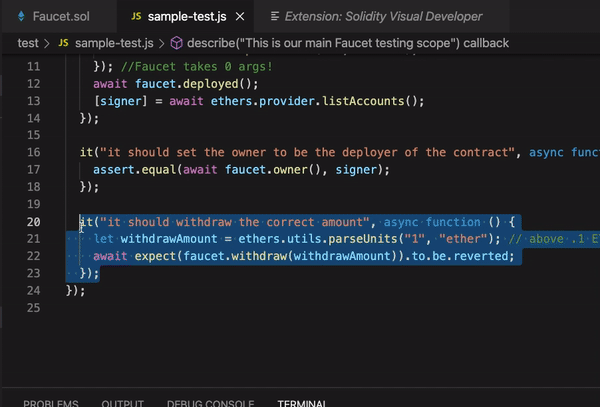Click sample-test.js in the breadcrumb path
The image size is (600, 407).
(114, 43)
